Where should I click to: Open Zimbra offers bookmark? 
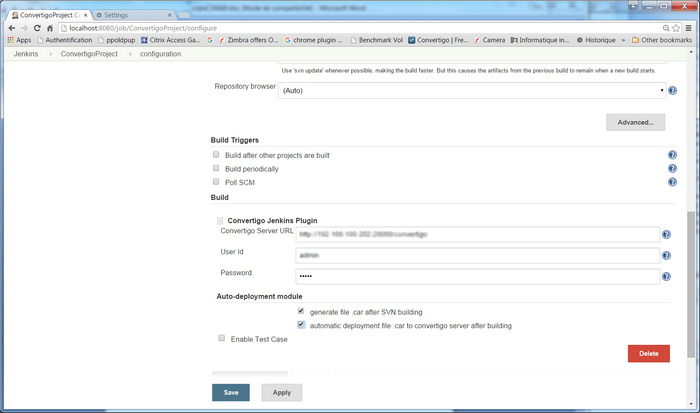pos(248,40)
